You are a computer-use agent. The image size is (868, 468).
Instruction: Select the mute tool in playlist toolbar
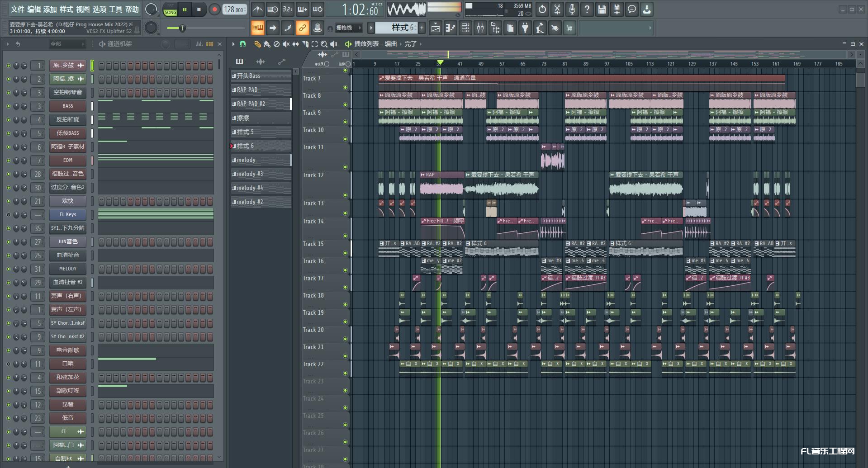pos(286,44)
